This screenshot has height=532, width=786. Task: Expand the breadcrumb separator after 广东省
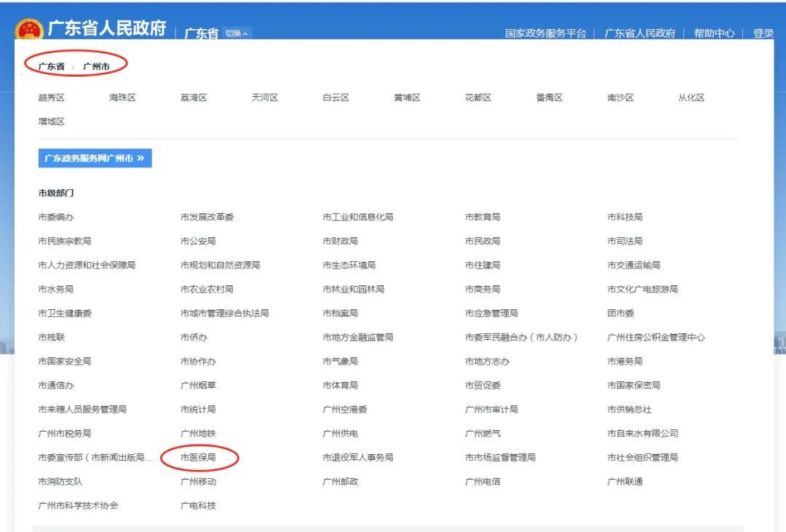[72, 65]
